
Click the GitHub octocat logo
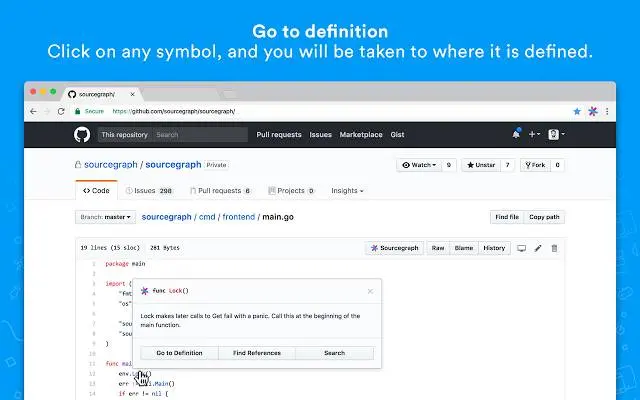[x=82, y=134]
